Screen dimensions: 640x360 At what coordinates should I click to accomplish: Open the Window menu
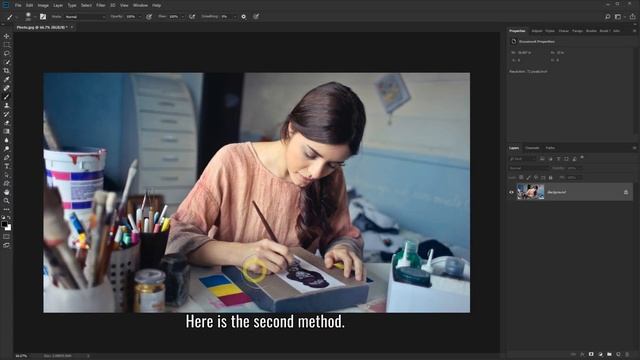tap(140, 5)
